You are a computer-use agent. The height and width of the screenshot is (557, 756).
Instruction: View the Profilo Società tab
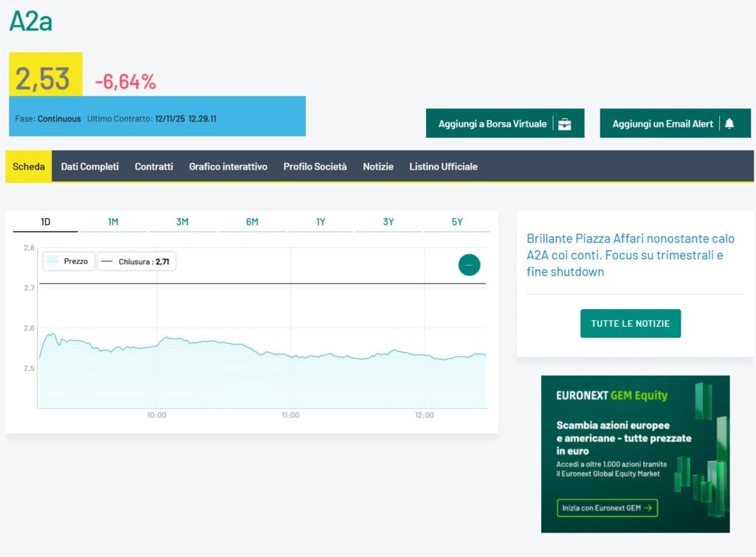point(315,167)
